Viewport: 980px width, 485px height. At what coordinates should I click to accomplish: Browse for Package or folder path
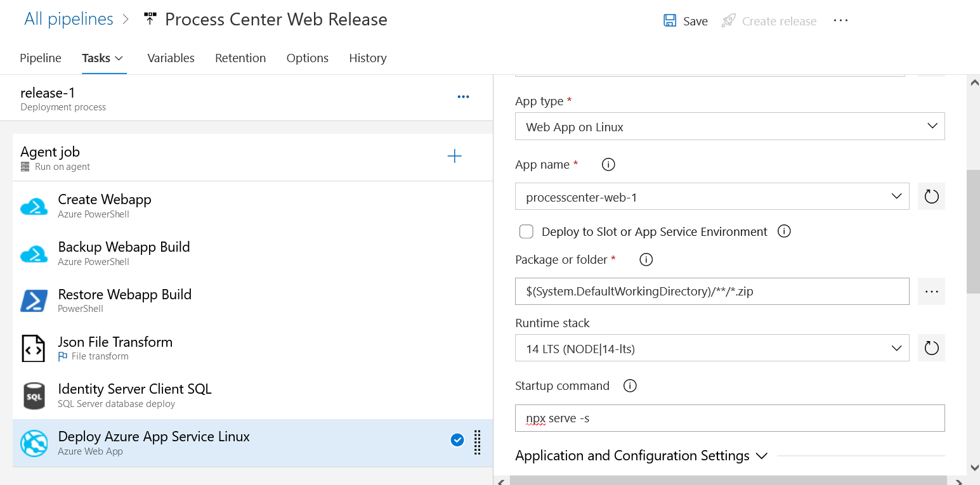pyautogui.click(x=931, y=292)
